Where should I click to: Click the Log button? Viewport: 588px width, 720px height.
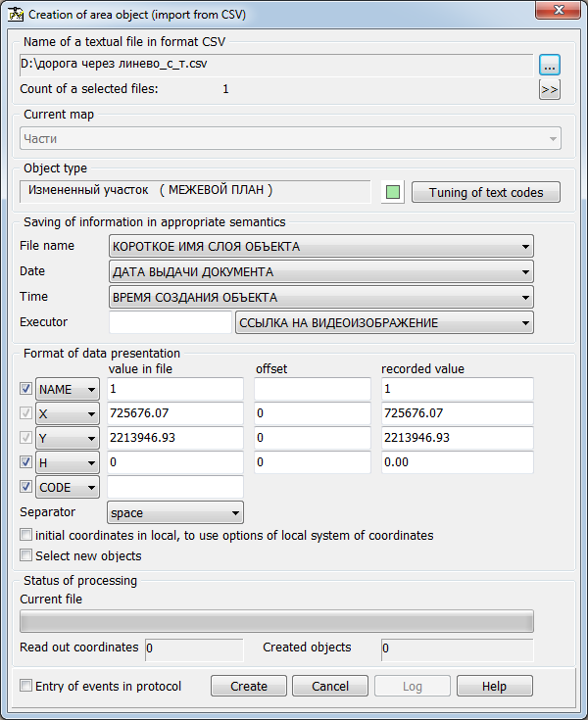pos(412,686)
